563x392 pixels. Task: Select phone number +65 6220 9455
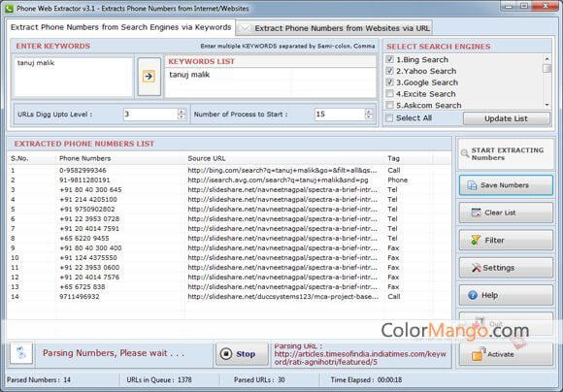pos(84,238)
